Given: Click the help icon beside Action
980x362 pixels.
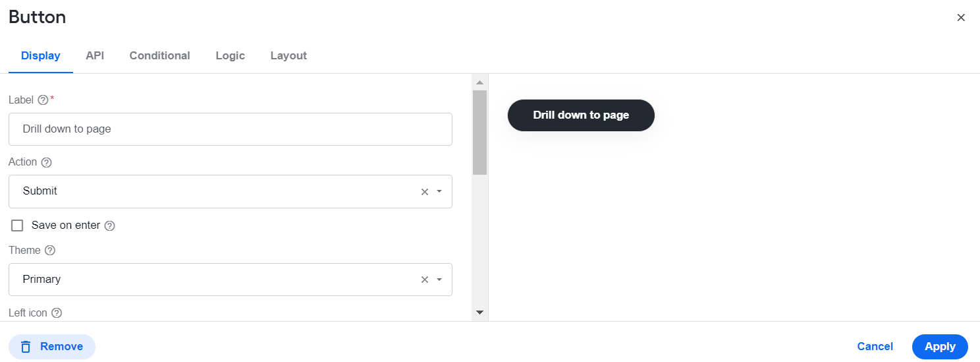Looking at the screenshot, I should pyautogui.click(x=46, y=162).
